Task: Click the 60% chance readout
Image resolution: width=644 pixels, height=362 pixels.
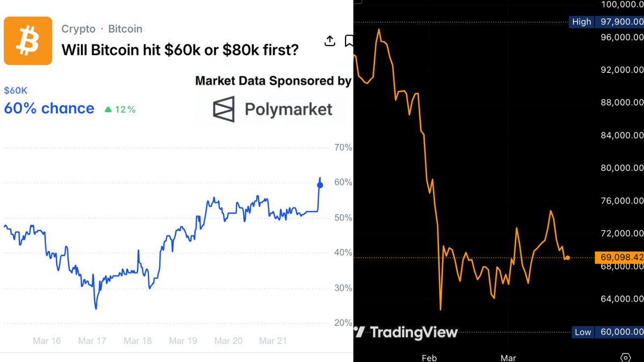Action: coord(49,108)
